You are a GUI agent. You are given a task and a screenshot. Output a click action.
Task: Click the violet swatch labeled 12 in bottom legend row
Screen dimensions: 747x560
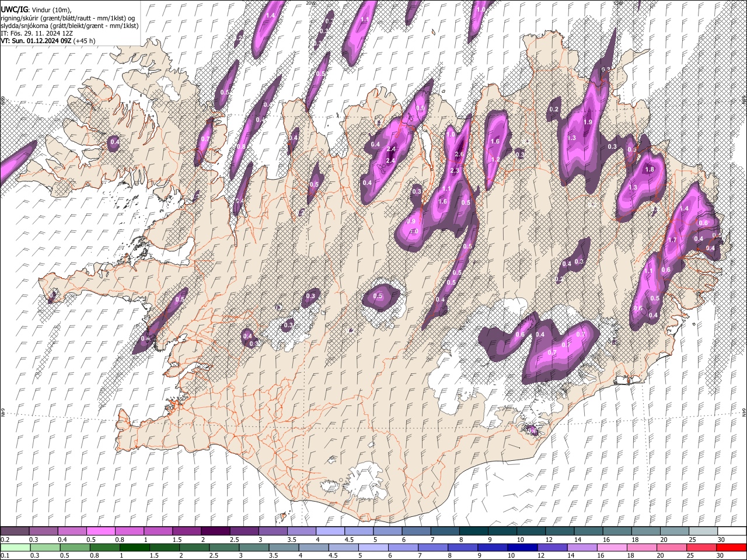552,548
